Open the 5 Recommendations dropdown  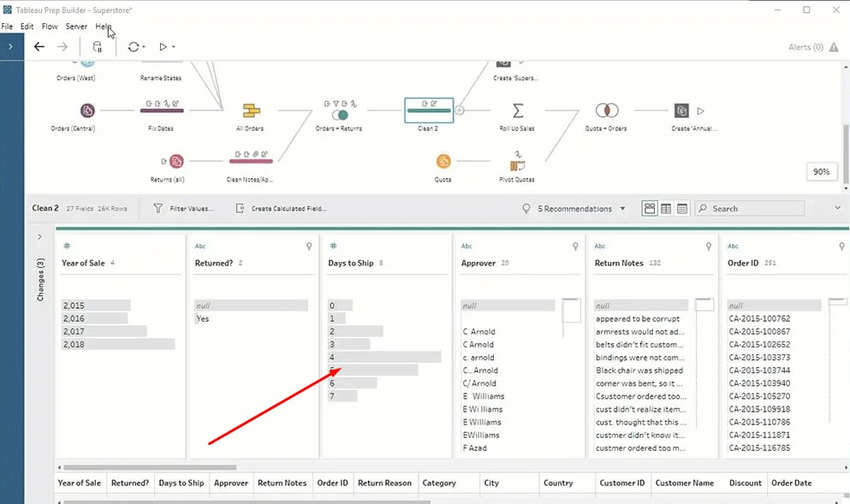point(574,209)
